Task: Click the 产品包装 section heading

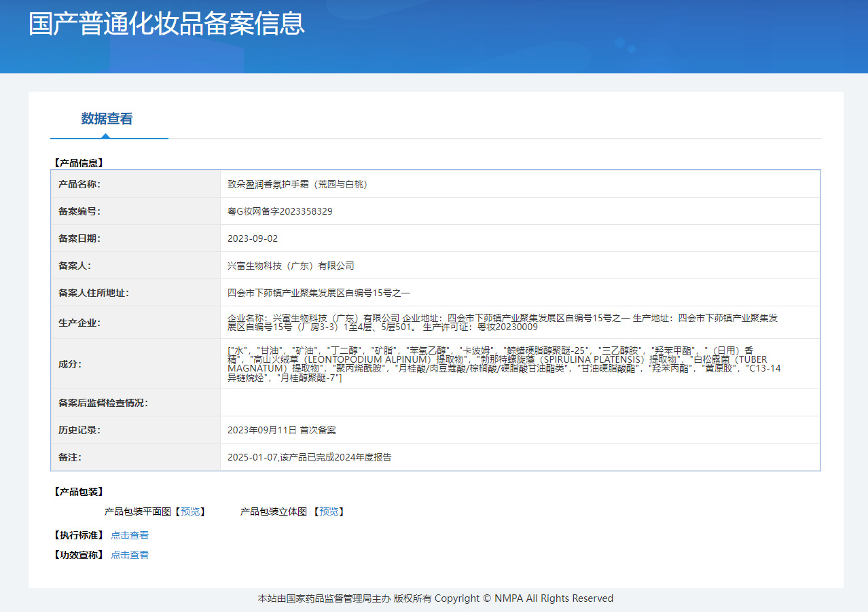Action: [78, 492]
